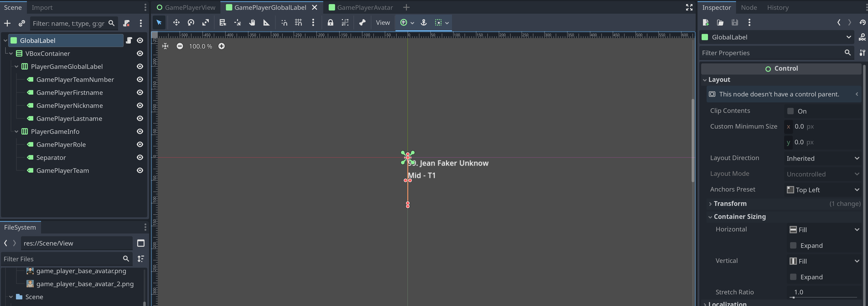Screen dimensions: 868x306
Task: Select game_player_base_avatar_2.png file
Action: pos(85,284)
